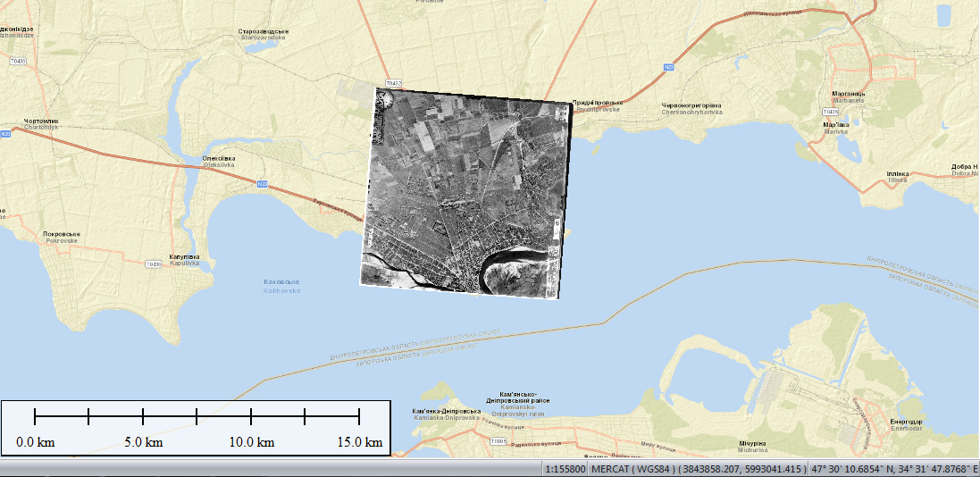Click the Pokrovske town label

(60, 237)
